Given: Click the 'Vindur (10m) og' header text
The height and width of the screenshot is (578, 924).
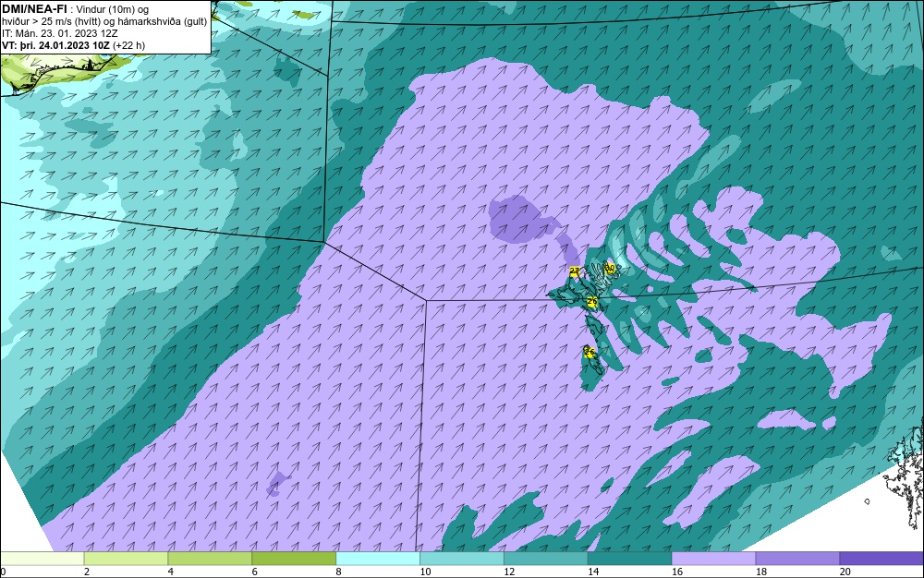Looking at the screenshot, I should pyautogui.click(x=113, y=10).
